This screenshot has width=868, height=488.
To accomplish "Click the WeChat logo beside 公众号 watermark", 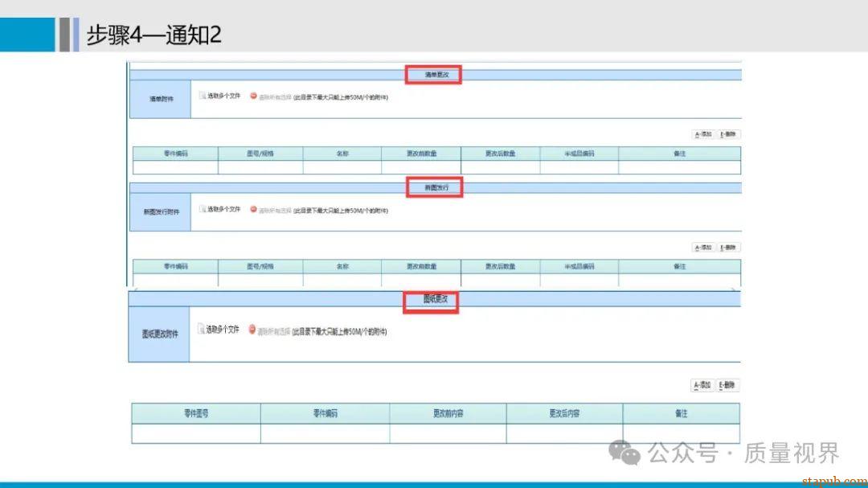I will [x=625, y=453].
